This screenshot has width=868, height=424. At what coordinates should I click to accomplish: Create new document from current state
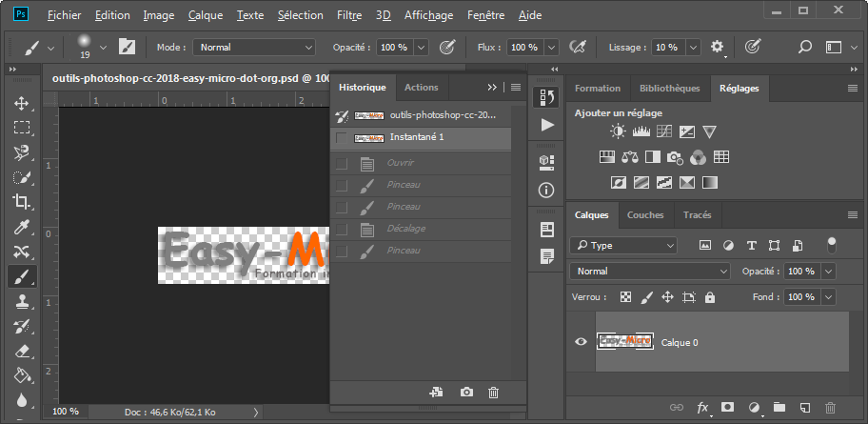436,393
